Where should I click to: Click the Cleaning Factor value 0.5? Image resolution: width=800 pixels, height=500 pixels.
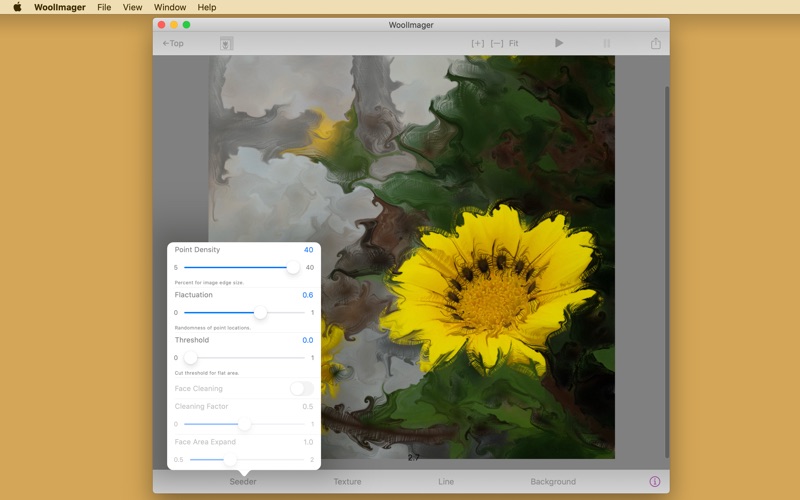pyautogui.click(x=308, y=407)
